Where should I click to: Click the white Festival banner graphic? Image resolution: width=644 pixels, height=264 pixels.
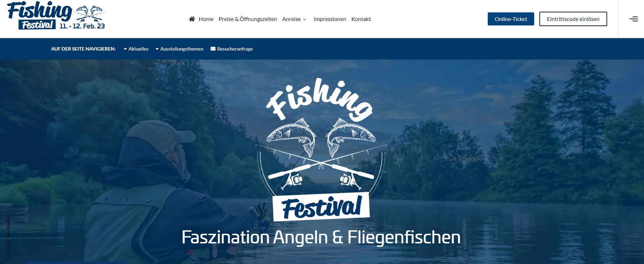click(x=321, y=207)
